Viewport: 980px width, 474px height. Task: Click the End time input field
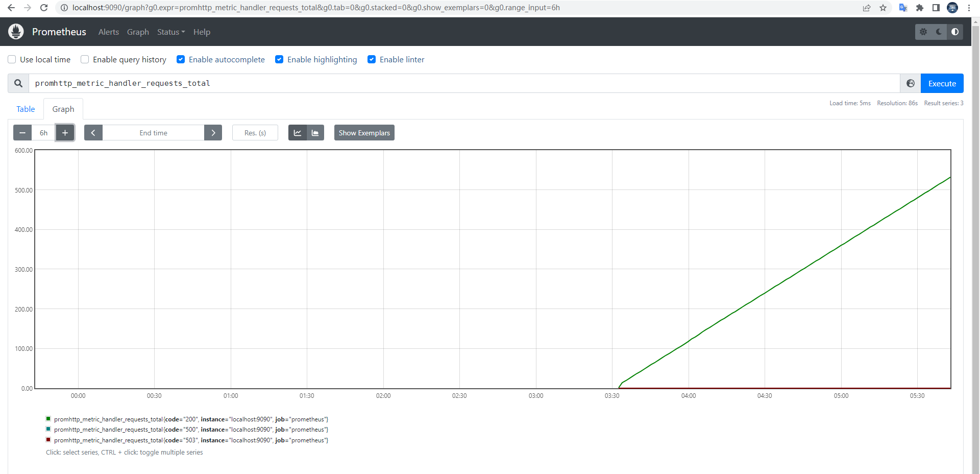pos(153,133)
